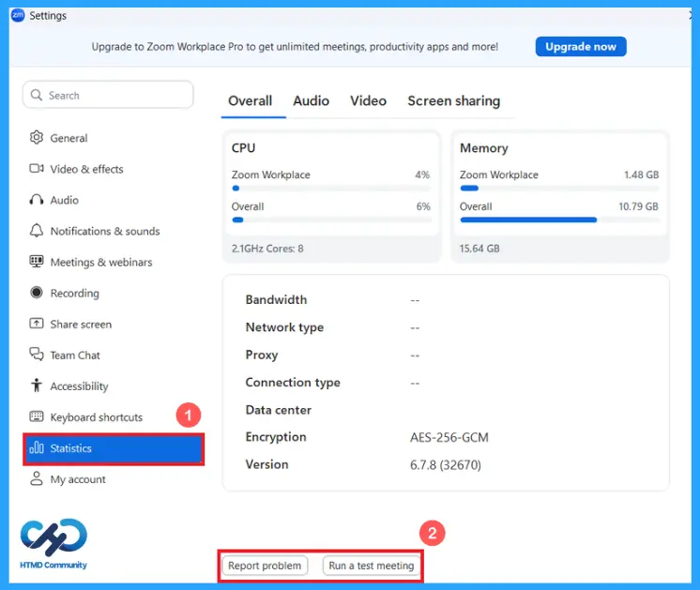Click Overall CPU usage bar

point(331,219)
